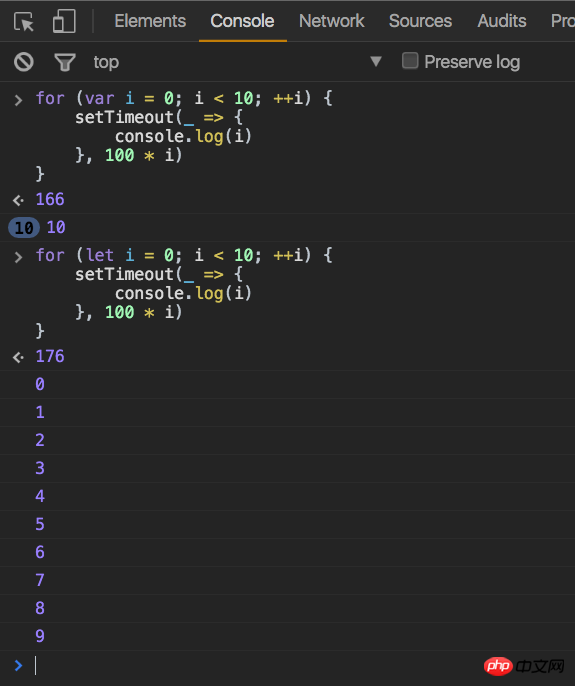575x686 pixels.
Task: Expand the first var for-loop entry
Action: (x=18, y=100)
